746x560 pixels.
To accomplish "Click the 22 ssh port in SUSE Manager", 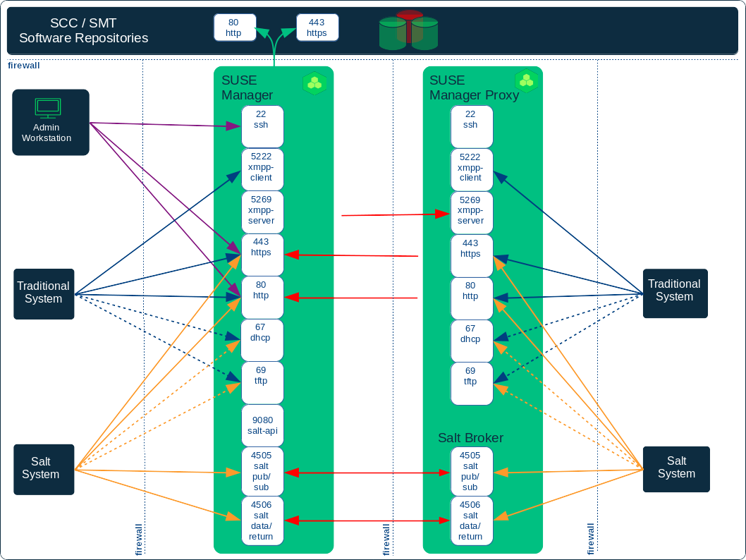I will coord(262,126).
